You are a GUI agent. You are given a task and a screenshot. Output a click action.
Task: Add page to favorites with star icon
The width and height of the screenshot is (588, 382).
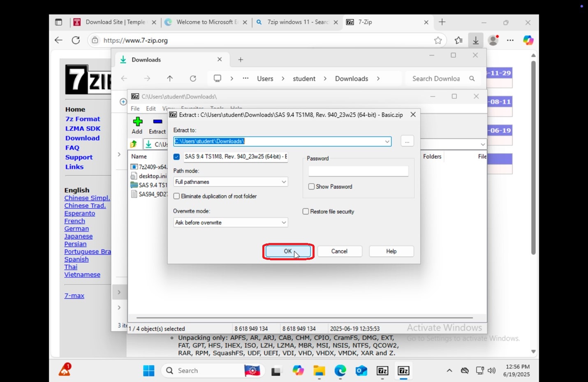coord(438,40)
